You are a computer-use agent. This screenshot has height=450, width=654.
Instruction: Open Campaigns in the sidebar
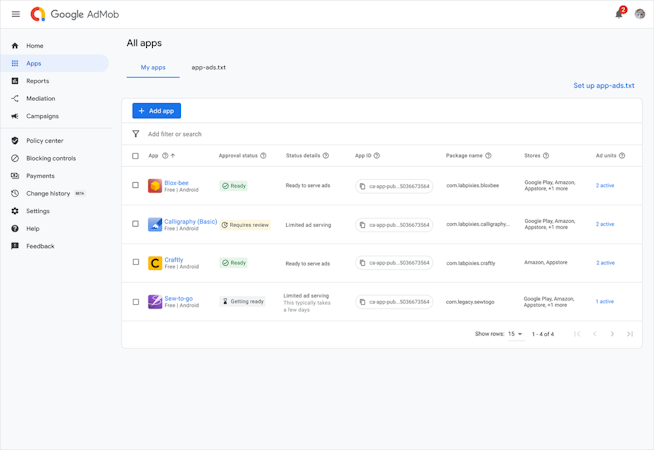(x=54, y=116)
